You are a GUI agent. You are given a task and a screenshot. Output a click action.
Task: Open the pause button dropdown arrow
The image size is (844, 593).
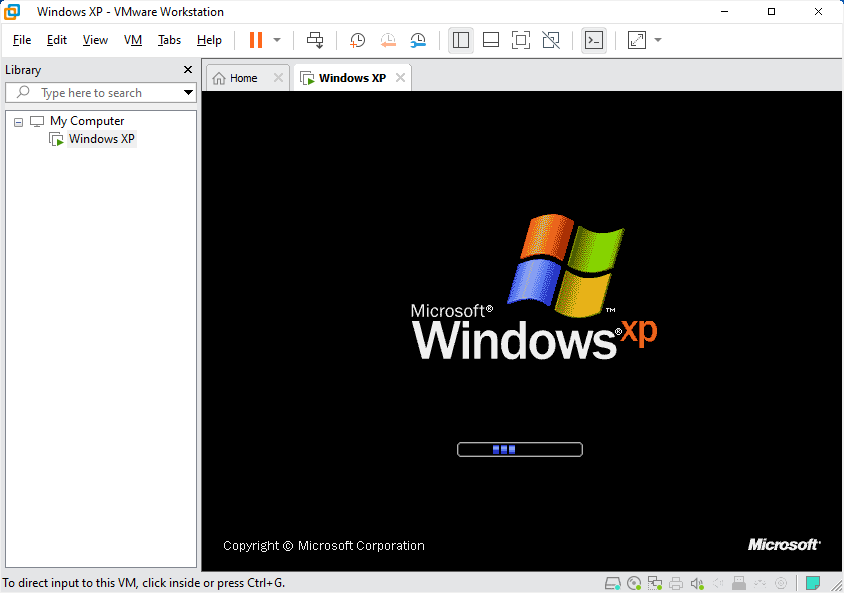click(x=275, y=40)
